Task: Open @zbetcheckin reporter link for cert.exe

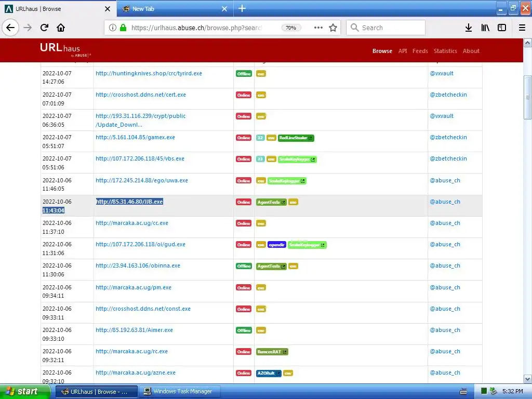Action: (x=448, y=95)
